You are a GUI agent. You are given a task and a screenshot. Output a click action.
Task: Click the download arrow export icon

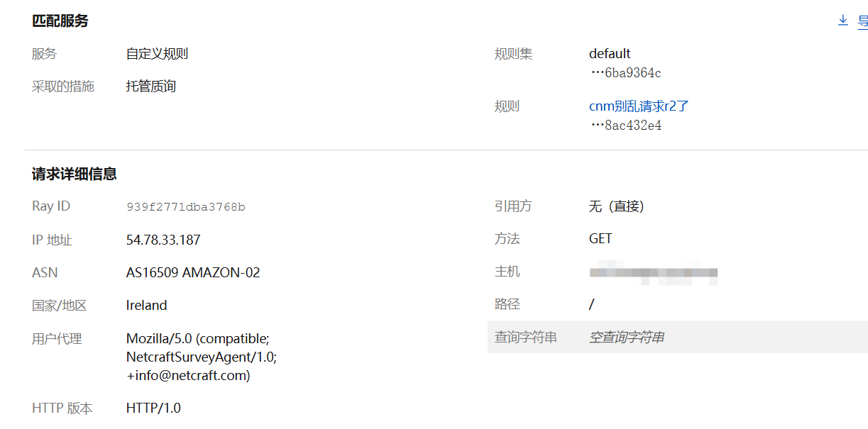tap(843, 21)
